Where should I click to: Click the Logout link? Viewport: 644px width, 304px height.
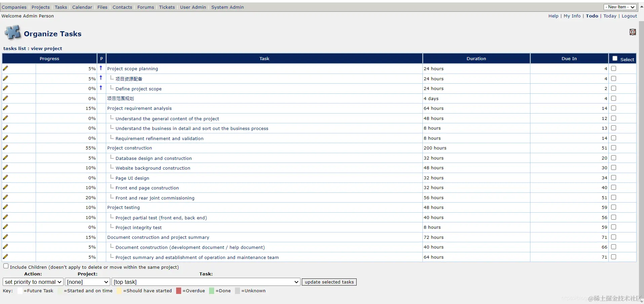[629, 16]
